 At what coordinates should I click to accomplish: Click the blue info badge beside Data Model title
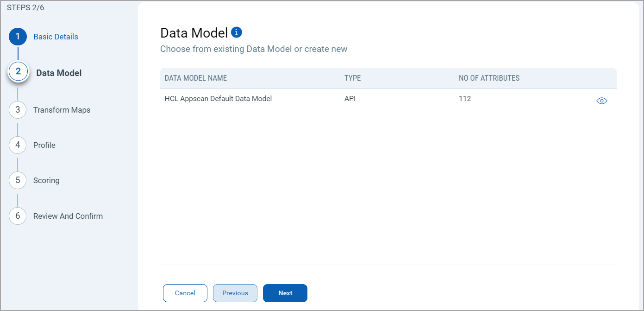coord(236,32)
